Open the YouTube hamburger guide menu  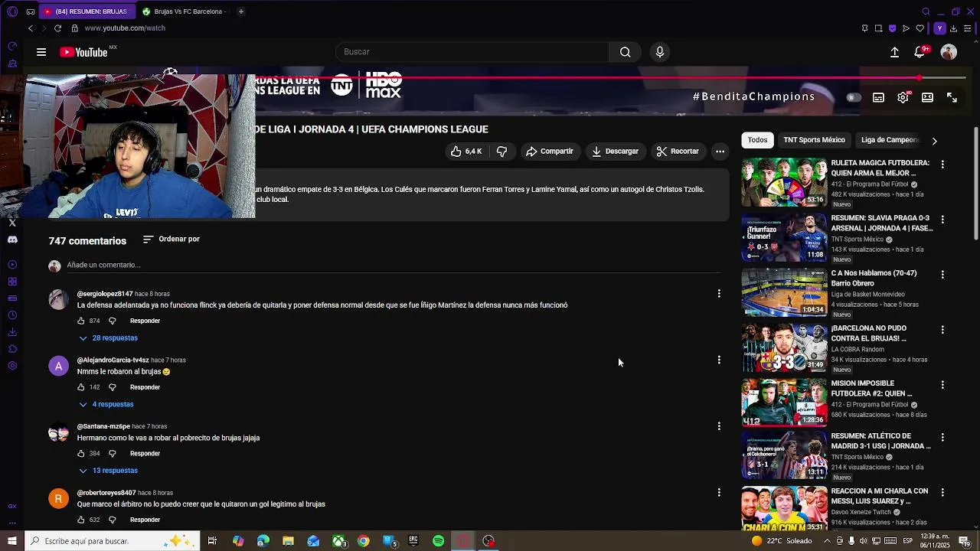click(x=41, y=52)
